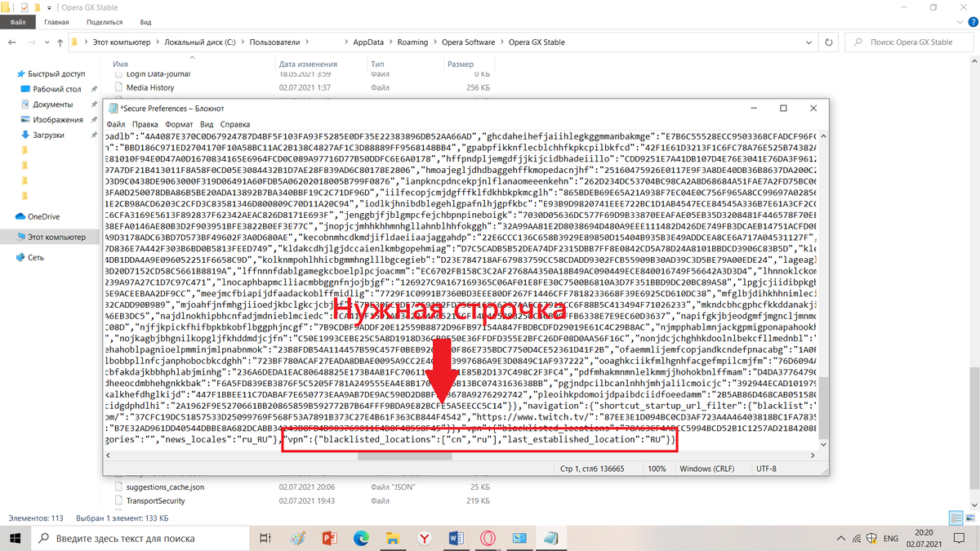Screen dimensions: 980x551
Task: Open Task View from the taskbar
Action: pyautogui.click(x=265, y=538)
